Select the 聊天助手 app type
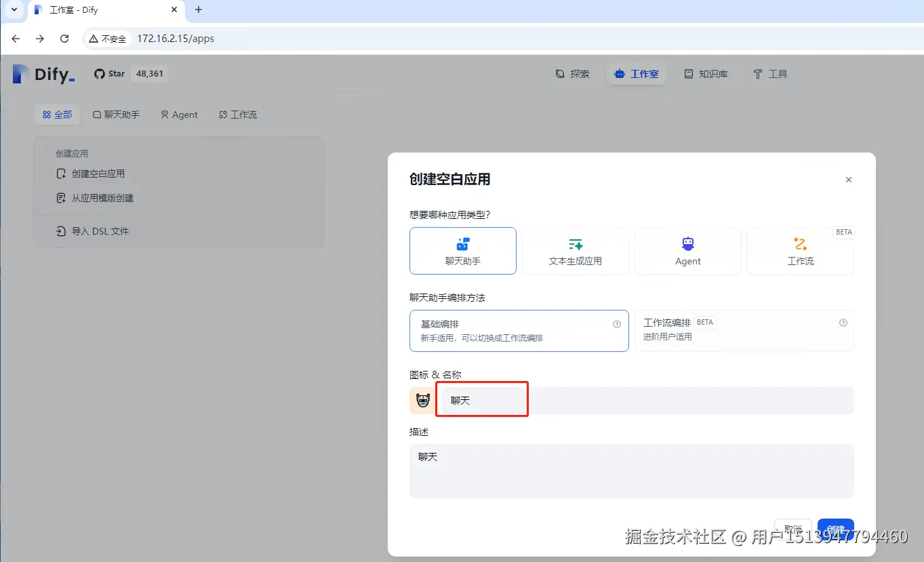 point(463,251)
